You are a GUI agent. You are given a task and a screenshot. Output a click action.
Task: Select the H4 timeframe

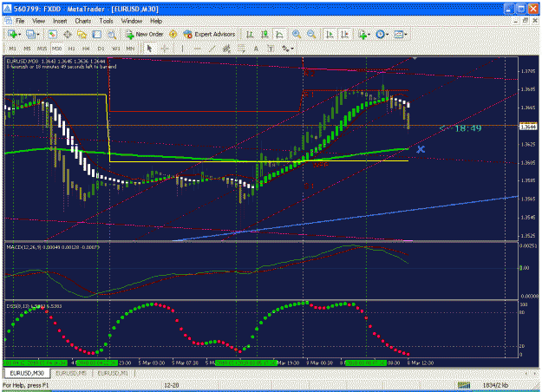pyautogui.click(x=86, y=49)
